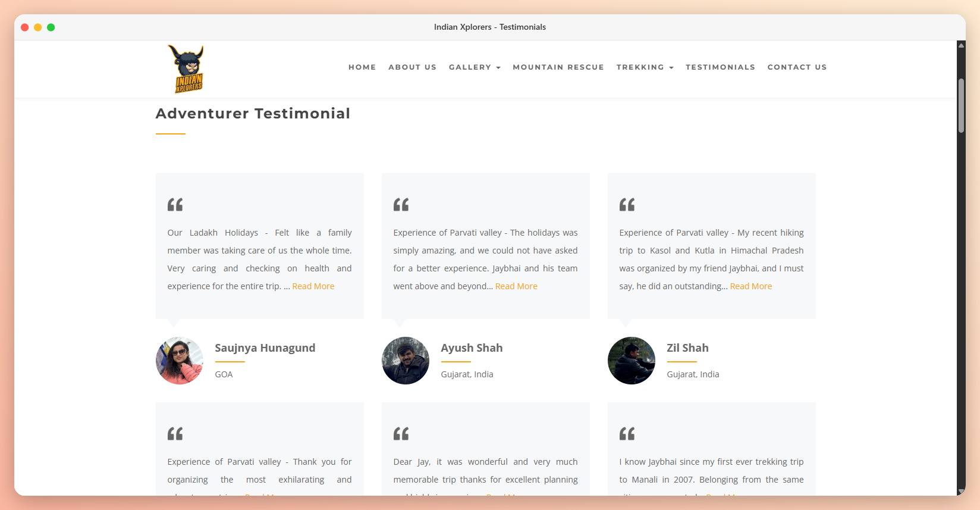The height and width of the screenshot is (510, 980).
Task: Open Mountain Rescue page
Action: click(558, 67)
